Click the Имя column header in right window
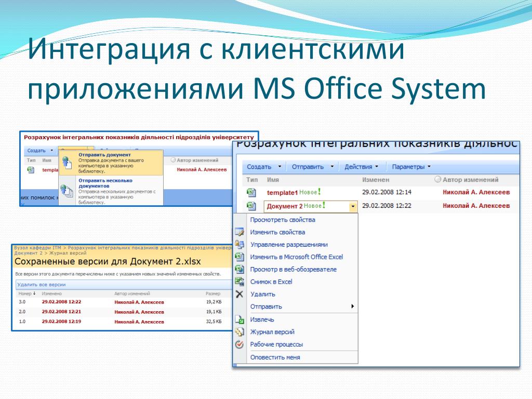 [x=273, y=180]
